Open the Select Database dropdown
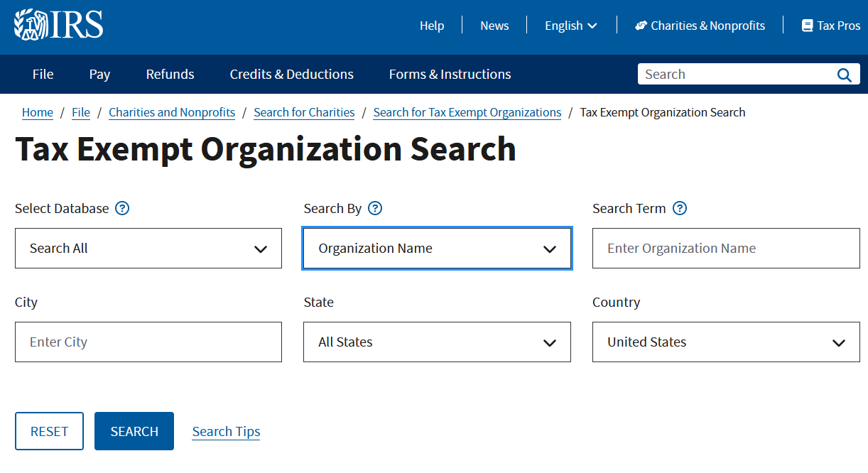The image size is (868, 473). coord(148,249)
